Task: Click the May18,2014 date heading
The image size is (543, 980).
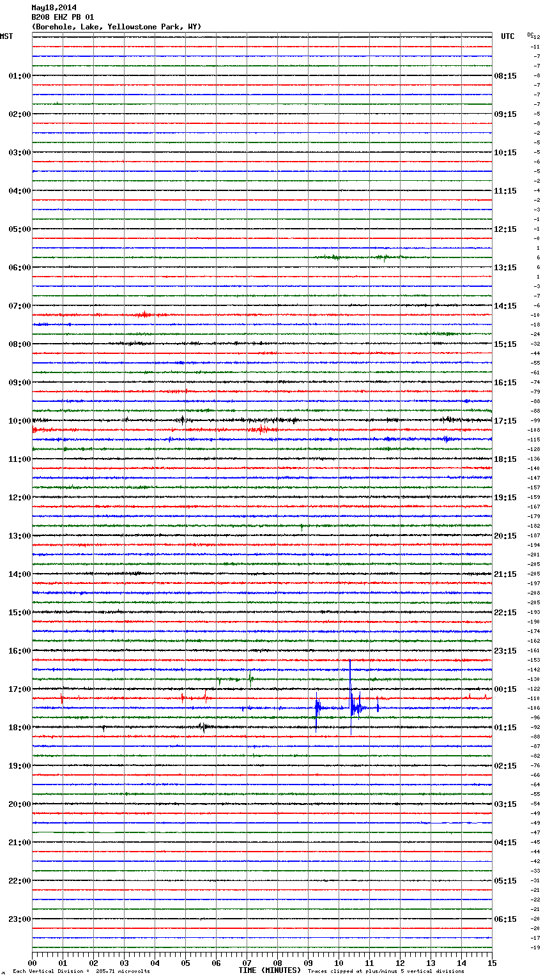Action: tap(54, 8)
